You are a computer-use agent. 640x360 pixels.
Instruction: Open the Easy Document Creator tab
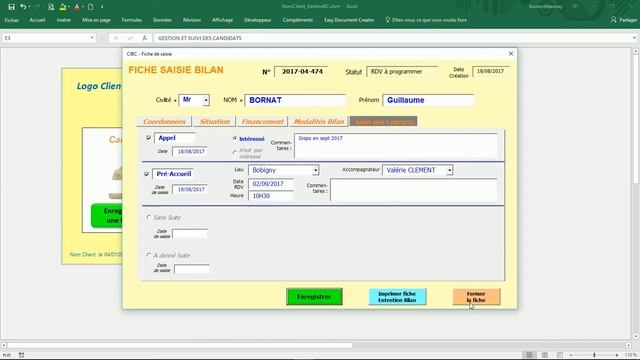pyautogui.click(x=349, y=20)
